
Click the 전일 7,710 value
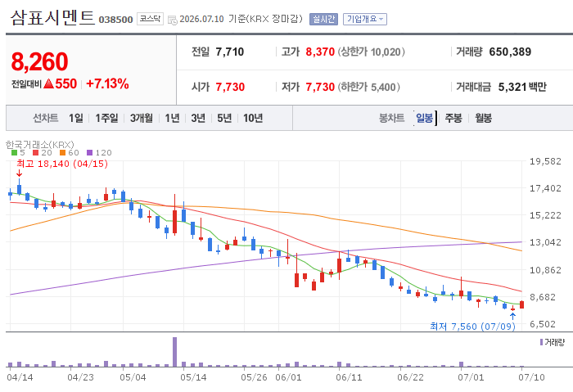click(229, 52)
